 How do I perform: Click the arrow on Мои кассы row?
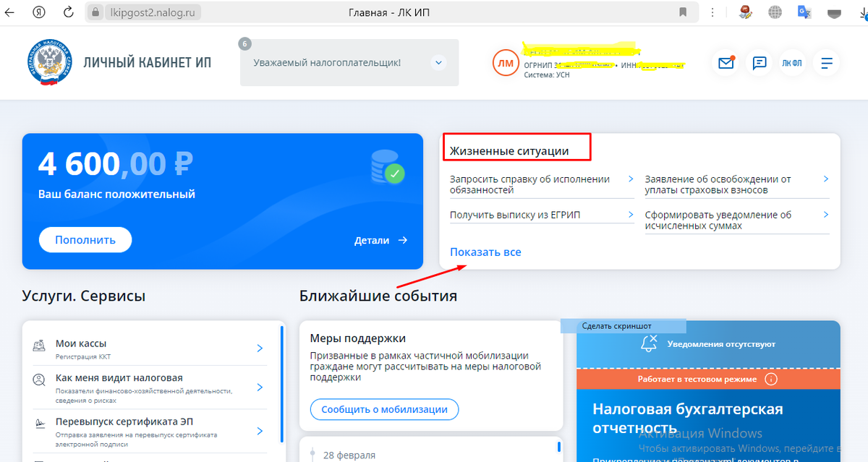click(260, 348)
